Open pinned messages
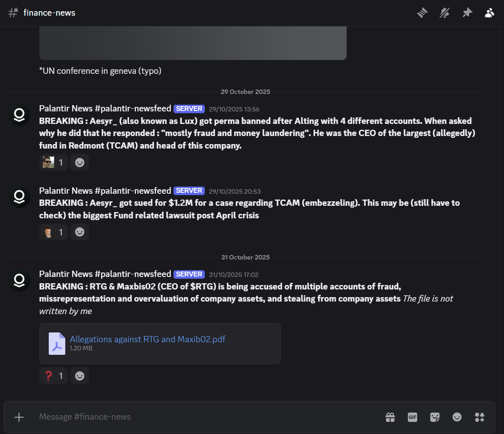The image size is (504, 434). [x=467, y=13]
